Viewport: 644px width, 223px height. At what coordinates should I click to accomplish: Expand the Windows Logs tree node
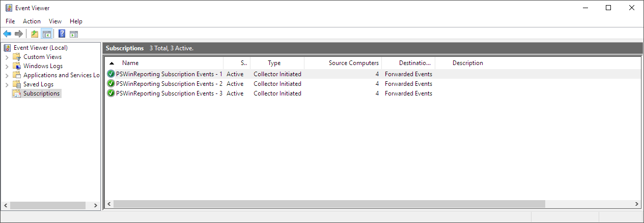[x=7, y=66]
